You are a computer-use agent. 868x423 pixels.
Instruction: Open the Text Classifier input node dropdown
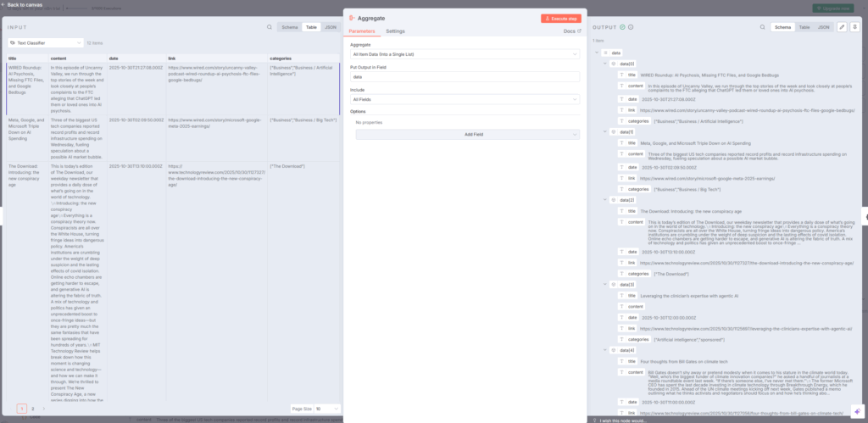pos(44,42)
